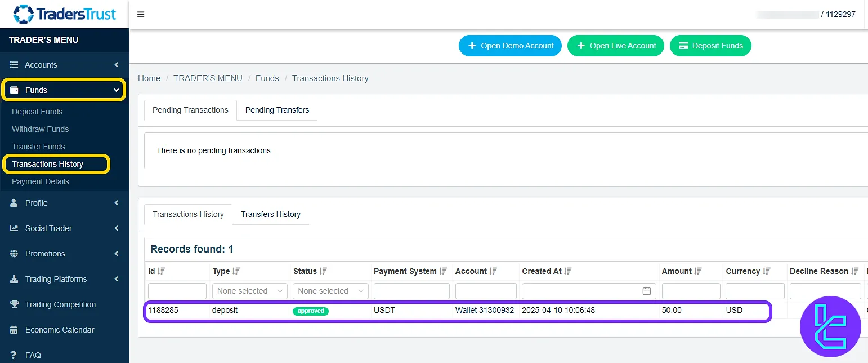Open the Type filter dropdown
Viewport: 868px width, 363px height.
(250, 291)
